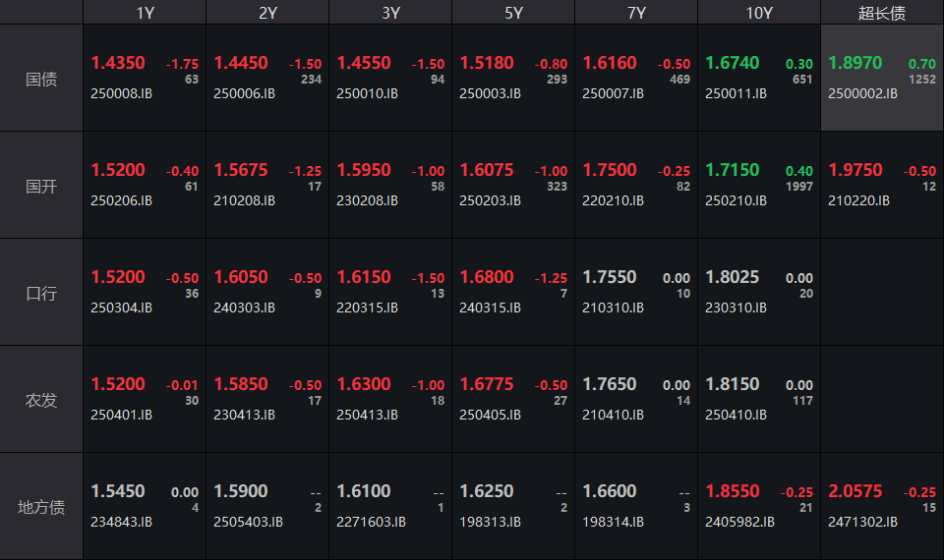The image size is (944, 560).
Task: Open bond code 210220.IB
Action: [858, 201]
